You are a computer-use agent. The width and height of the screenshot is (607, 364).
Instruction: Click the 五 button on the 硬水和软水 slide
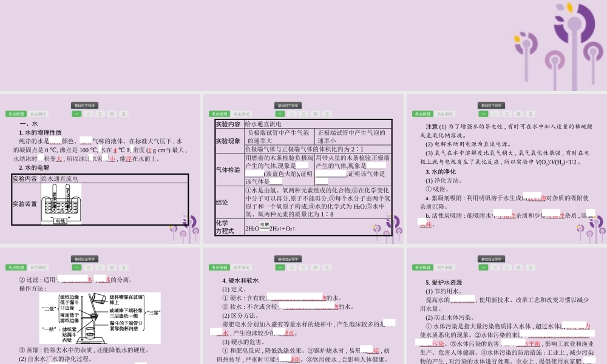point(327,268)
